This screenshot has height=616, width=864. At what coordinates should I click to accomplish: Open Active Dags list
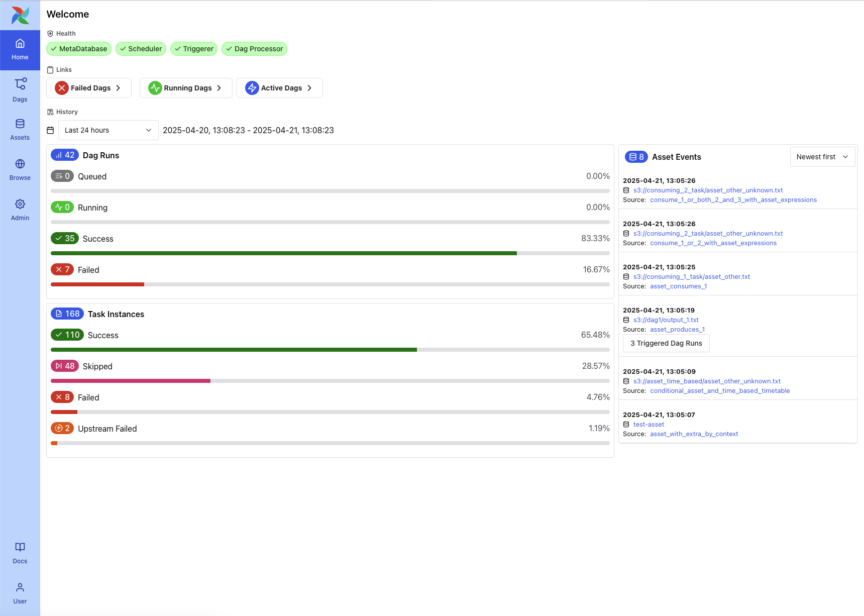pos(279,88)
